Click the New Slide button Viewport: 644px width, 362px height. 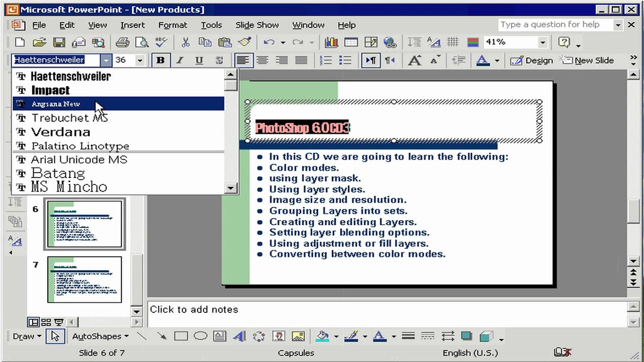(x=588, y=60)
